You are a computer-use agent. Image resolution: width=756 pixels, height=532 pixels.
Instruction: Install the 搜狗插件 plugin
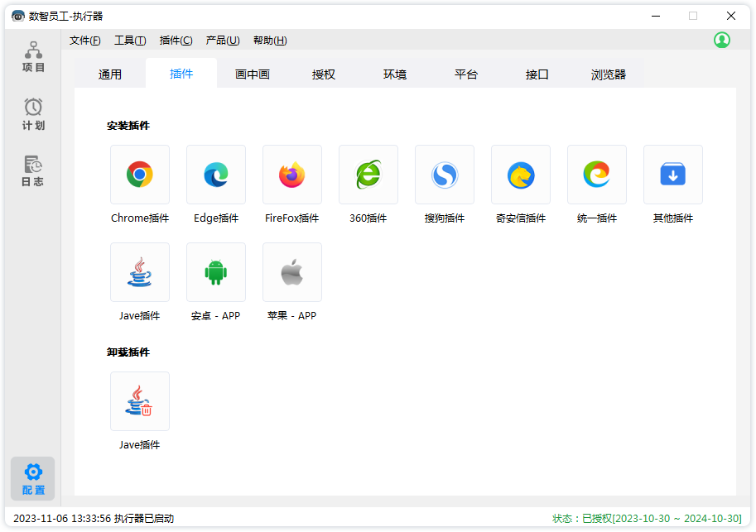[x=445, y=175]
